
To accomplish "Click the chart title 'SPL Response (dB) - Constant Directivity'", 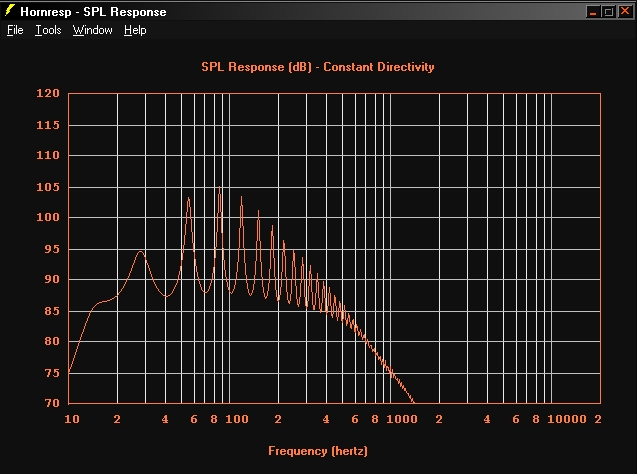I will [x=318, y=67].
